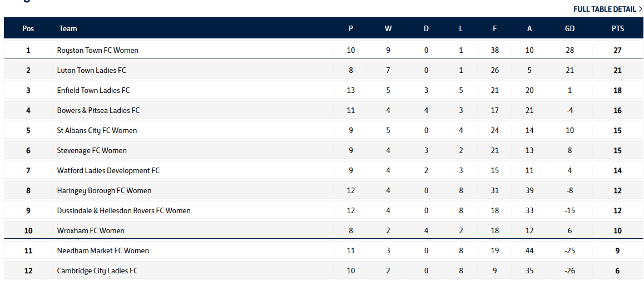Click the chevron next to FULL TABLE DETAIL
The image size is (644, 290).
[x=640, y=9]
